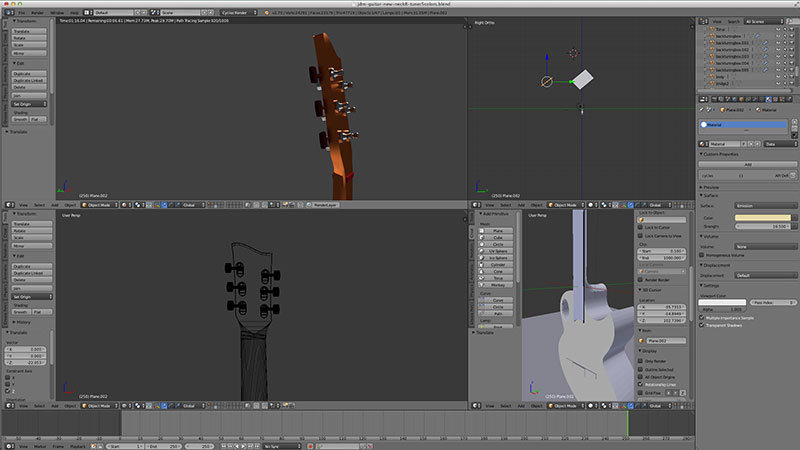This screenshot has width=800, height=450.
Task: Click the outliner editor type icon
Action: click(x=704, y=21)
